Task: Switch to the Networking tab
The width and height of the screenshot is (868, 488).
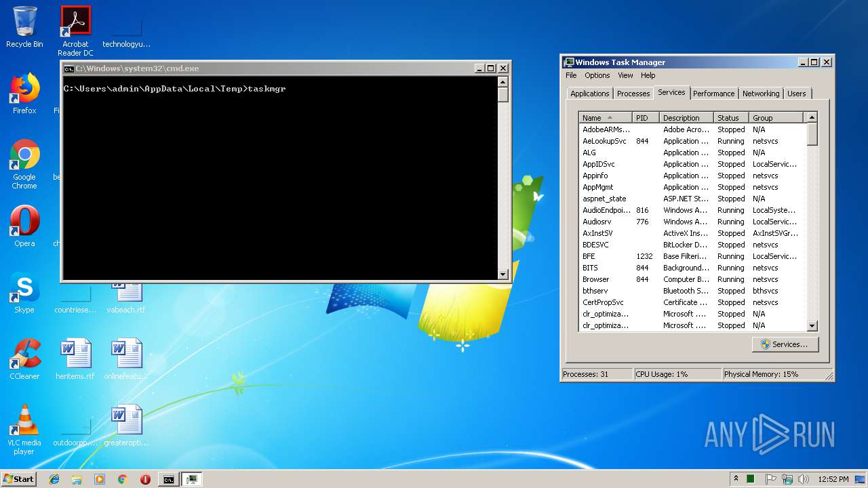Action: (761, 94)
